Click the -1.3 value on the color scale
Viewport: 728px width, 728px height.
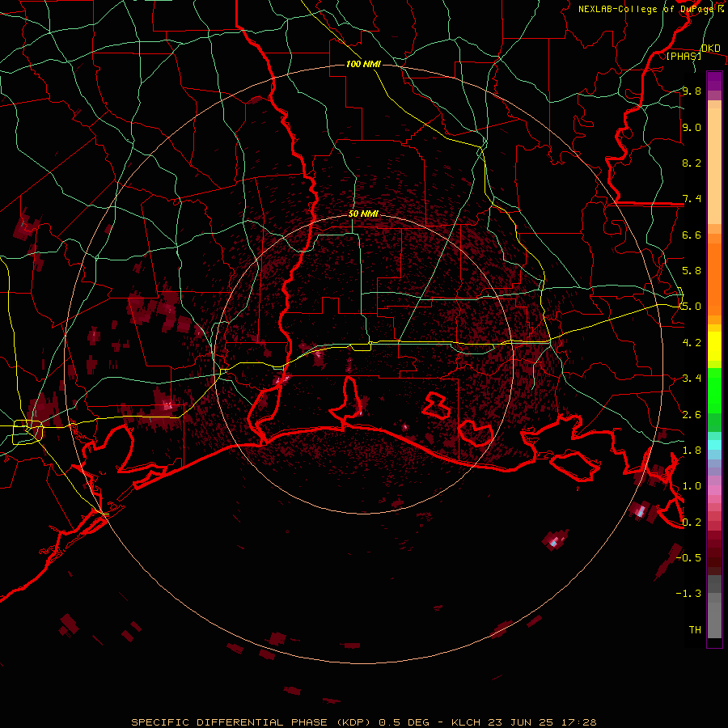pos(688,594)
